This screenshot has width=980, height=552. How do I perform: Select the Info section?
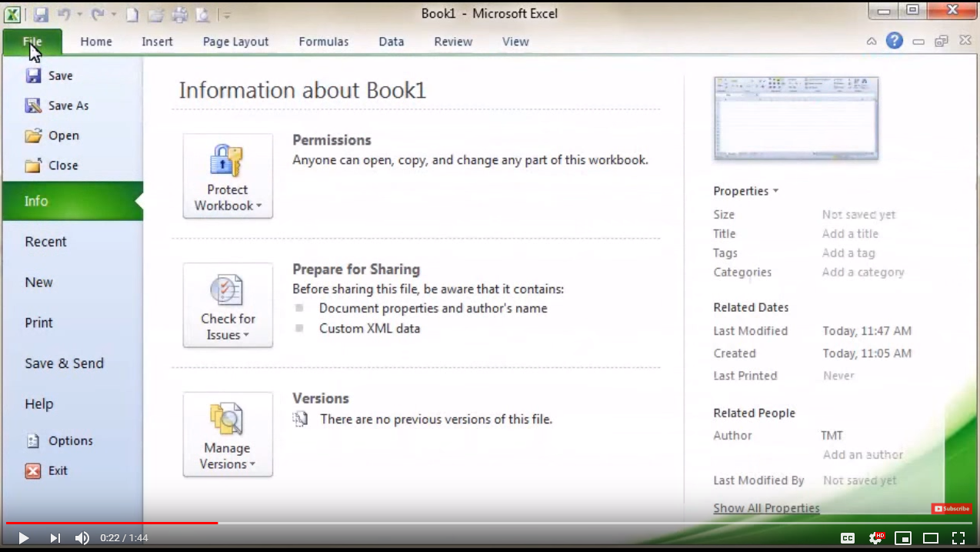click(x=72, y=201)
